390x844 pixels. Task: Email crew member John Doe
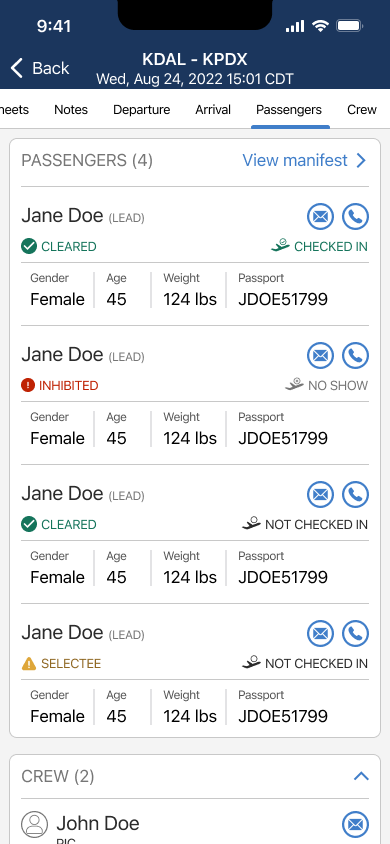click(x=356, y=825)
